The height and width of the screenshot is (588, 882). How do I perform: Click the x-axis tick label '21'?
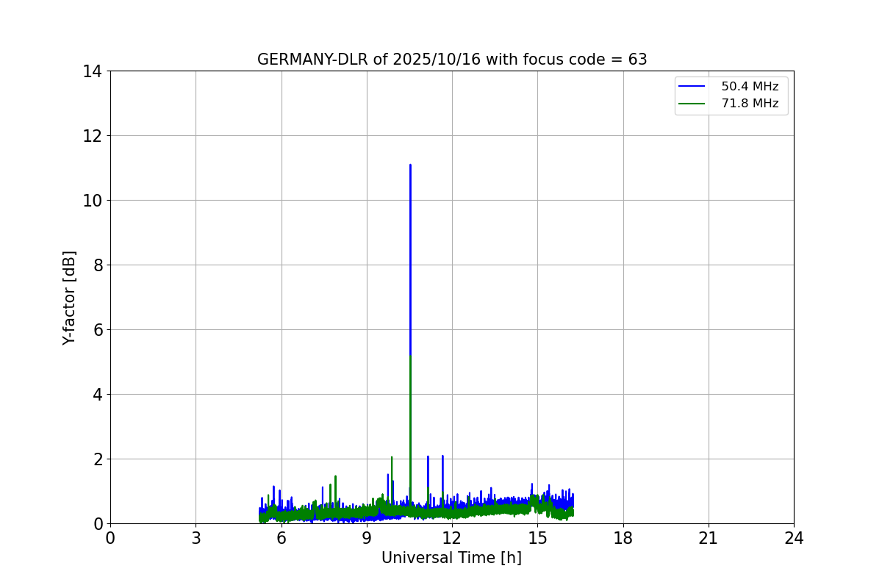click(x=709, y=538)
